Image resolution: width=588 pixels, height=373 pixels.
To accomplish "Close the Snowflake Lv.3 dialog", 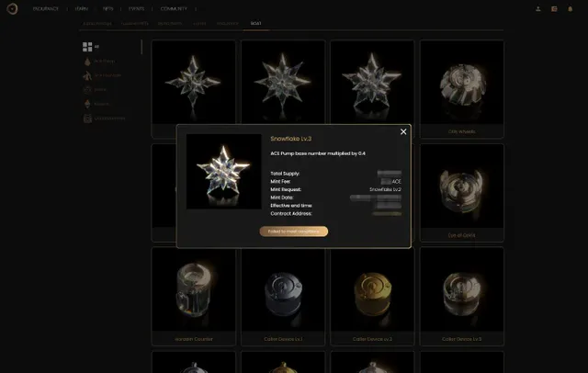I will [403, 131].
